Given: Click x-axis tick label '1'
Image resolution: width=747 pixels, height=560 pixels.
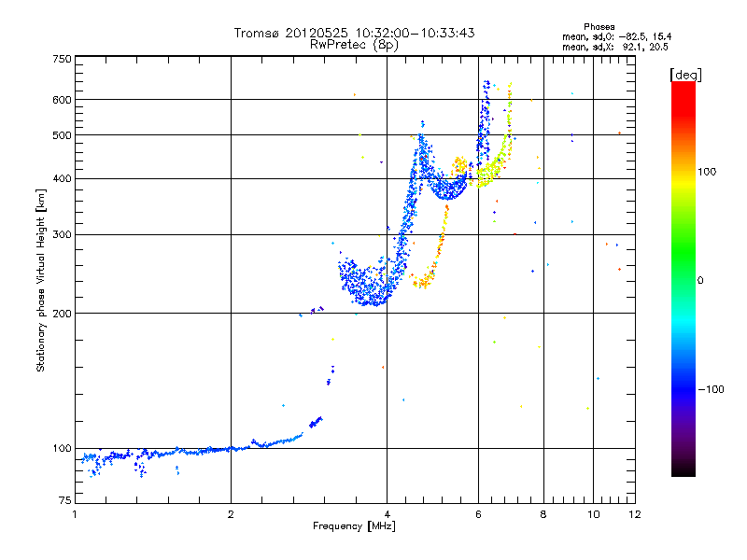Looking at the screenshot, I should click(75, 514).
